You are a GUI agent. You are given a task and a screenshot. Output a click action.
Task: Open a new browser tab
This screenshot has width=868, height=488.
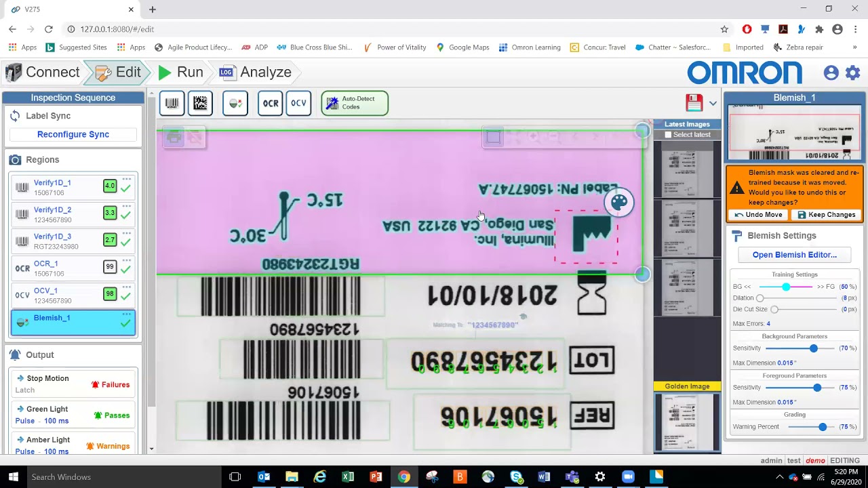(153, 9)
